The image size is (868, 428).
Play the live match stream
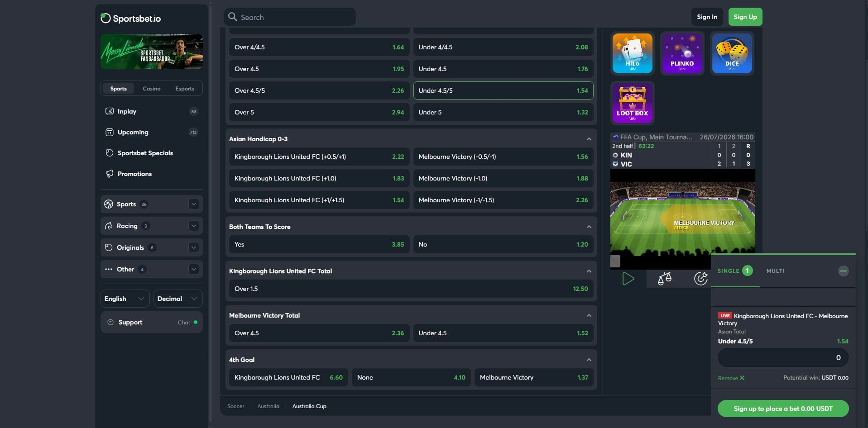tap(628, 279)
